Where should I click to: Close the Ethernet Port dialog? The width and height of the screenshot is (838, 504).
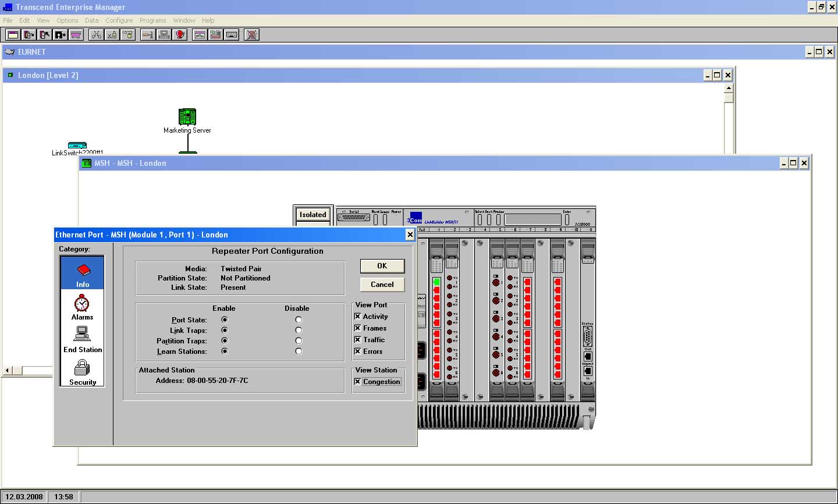click(410, 235)
